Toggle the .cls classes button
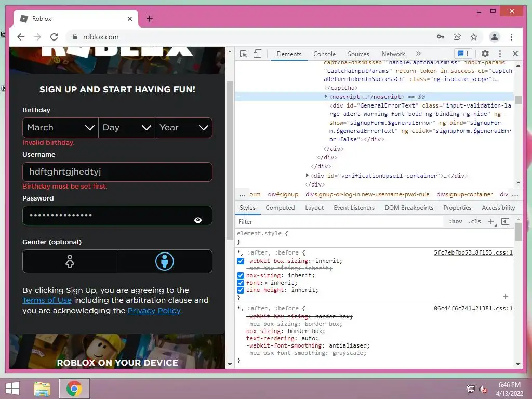Image resolution: width=532 pixels, height=399 pixels. point(474,221)
